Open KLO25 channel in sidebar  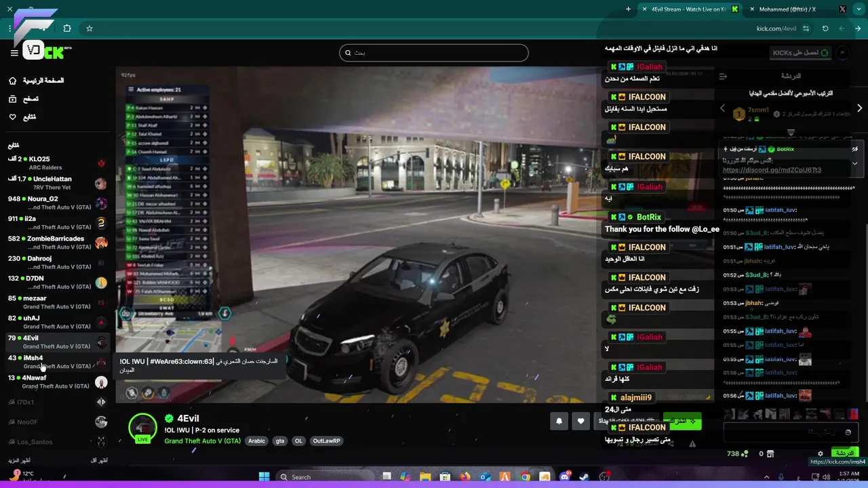[x=58, y=163]
